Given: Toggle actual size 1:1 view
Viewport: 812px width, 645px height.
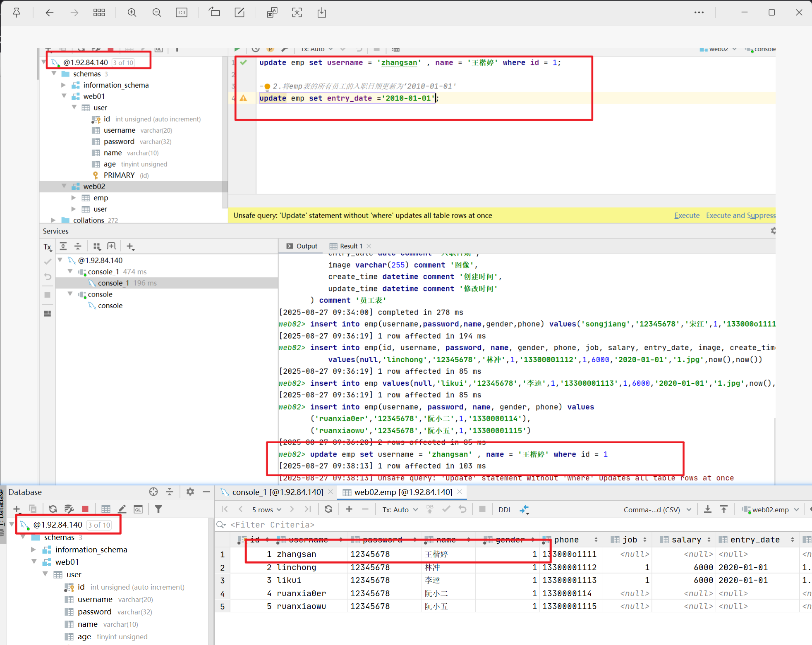Looking at the screenshot, I should pyautogui.click(x=182, y=12).
